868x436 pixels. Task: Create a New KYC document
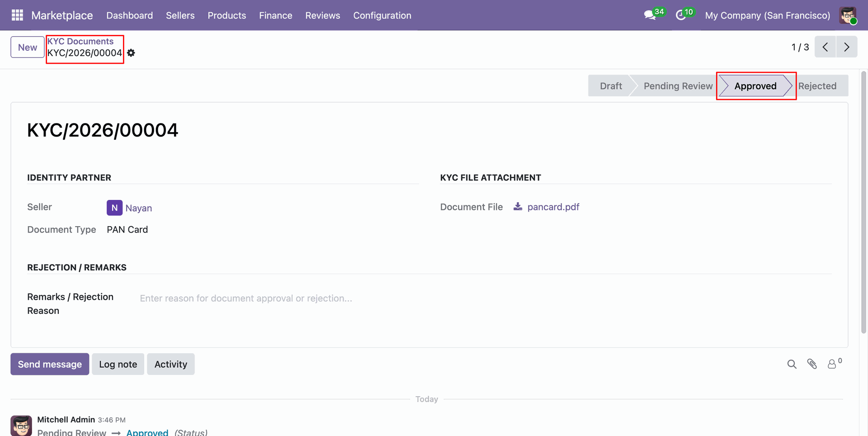[28, 47]
